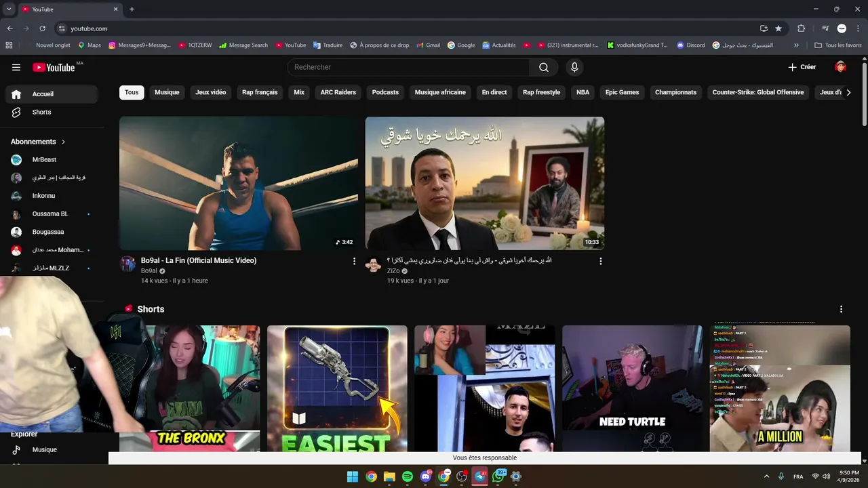Image resolution: width=868 pixels, height=488 pixels.
Task: Open Shorts in the sidebar
Action: pos(52,112)
